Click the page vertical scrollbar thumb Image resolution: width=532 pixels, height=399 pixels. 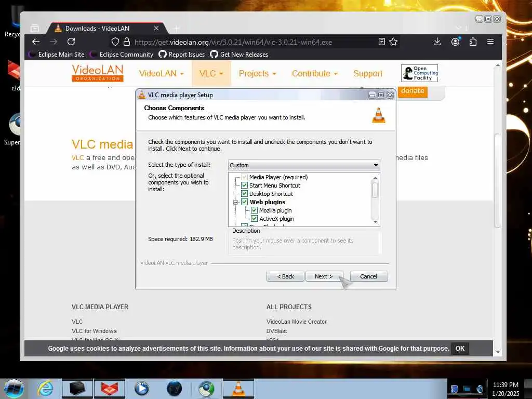coord(497,181)
